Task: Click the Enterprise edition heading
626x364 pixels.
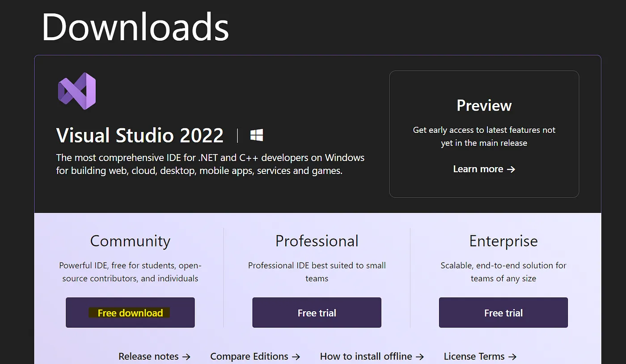Action: click(503, 241)
